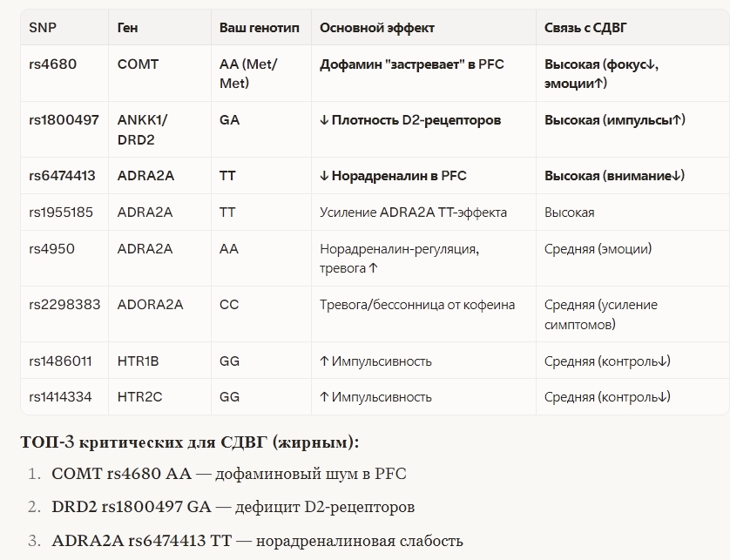This screenshot has height=560, width=730.
Task: Click the "ТОП-3 критических для СДВГ" heading
Action: pyautogui.click(x=189, y=442)
